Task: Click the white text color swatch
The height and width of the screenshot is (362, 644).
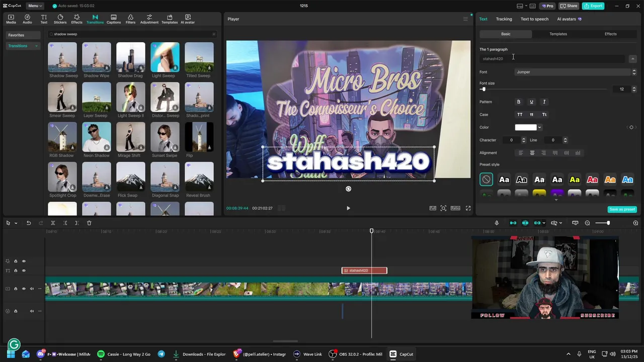Action: coord(526,127)
